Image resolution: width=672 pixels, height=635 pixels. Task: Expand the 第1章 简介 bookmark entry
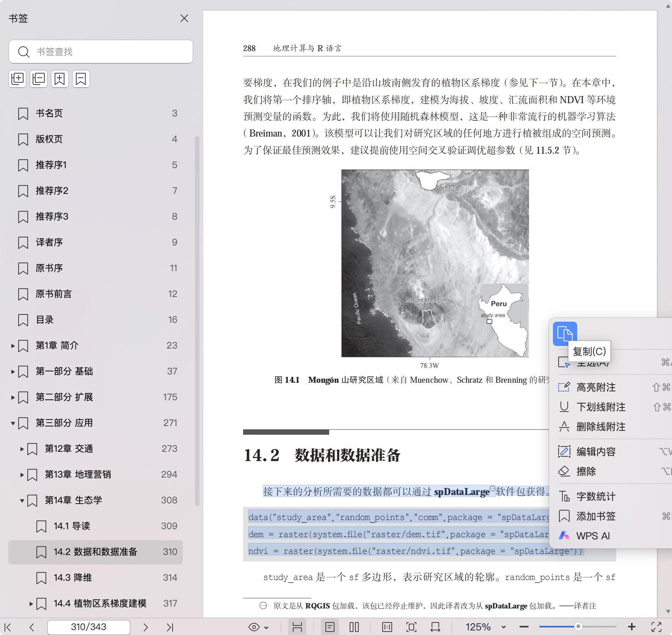[x=12, y=346]
